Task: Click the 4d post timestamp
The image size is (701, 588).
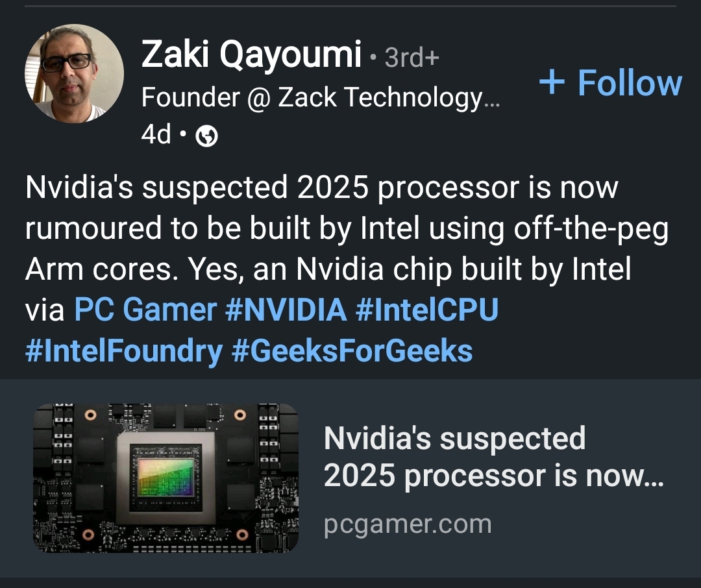Action: [x=156, y=134]
